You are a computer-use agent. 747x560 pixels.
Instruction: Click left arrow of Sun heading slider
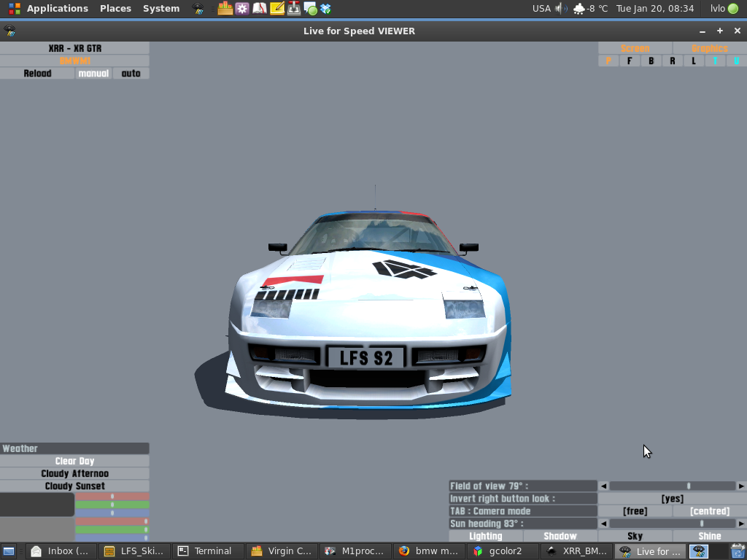tap(603, 524)
